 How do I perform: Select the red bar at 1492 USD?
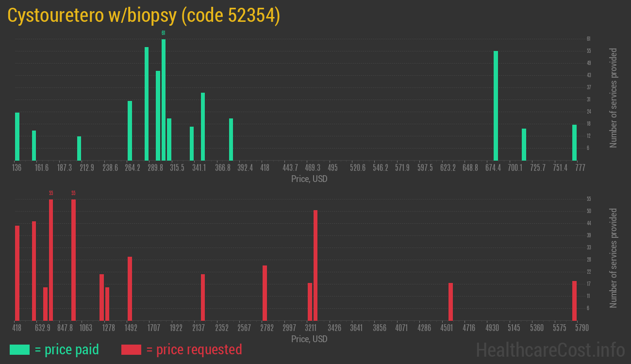point(130,288)
